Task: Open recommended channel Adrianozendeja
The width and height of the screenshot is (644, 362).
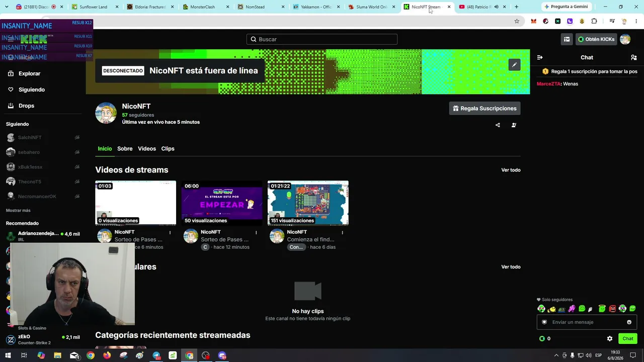Action: (x=43, y=235)
